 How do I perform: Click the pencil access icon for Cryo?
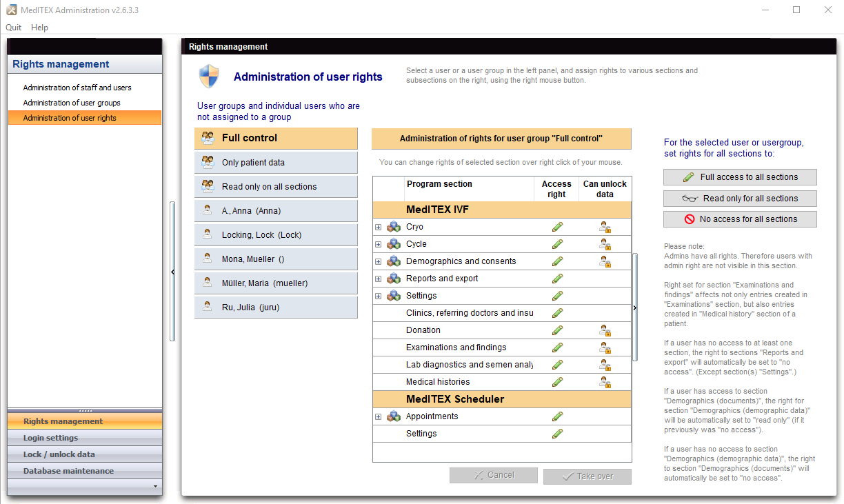coord(557,227)
